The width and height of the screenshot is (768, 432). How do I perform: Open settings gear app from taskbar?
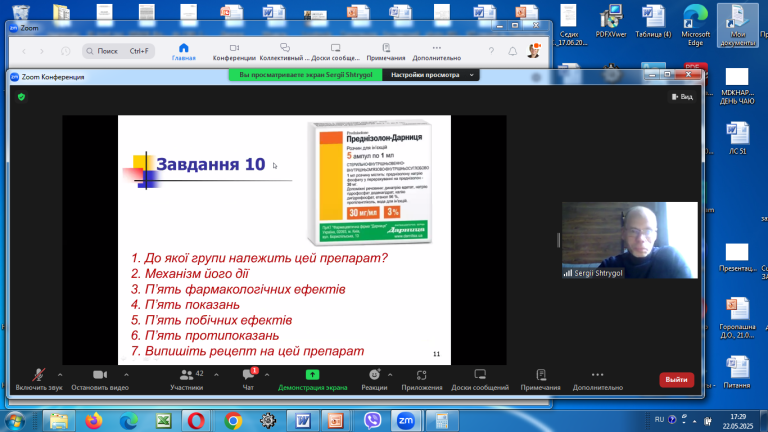click(268, 421)
